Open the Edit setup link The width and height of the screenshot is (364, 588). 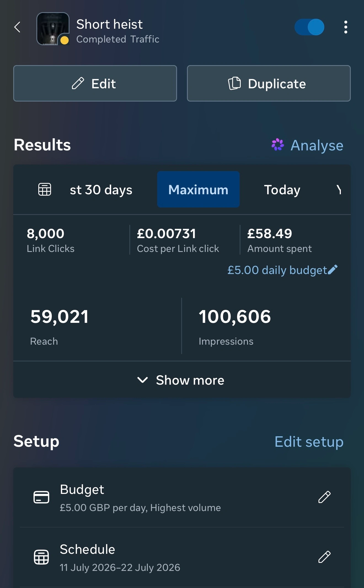pyautogui.click(x=309, y=441)
